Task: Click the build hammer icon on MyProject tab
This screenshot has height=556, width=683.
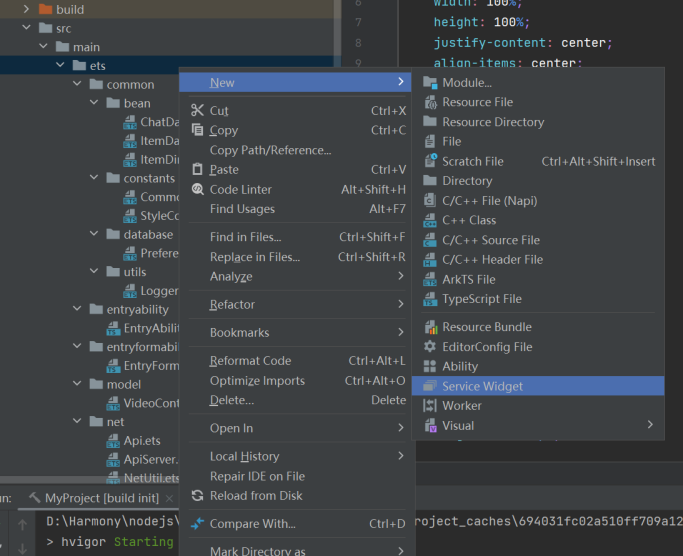Action: pyautogui.click(x=34, y=497)
